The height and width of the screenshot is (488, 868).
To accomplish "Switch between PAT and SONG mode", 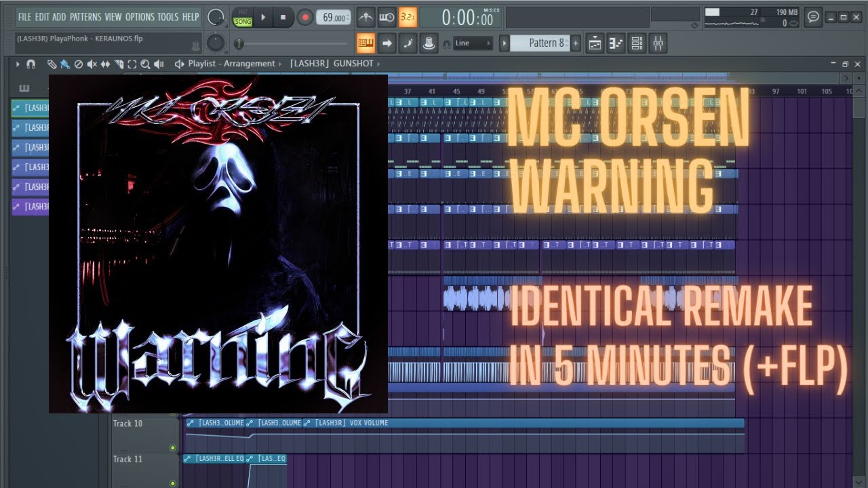I will click(242, 18).
